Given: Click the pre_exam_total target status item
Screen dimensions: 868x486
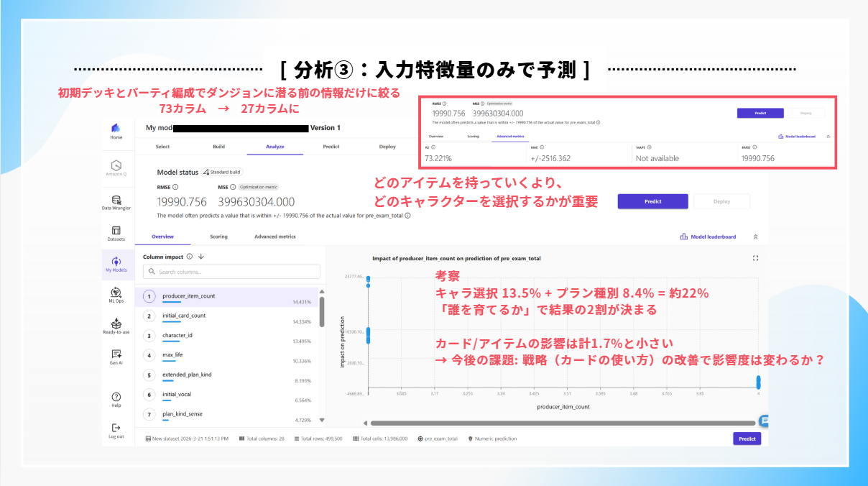Looking at the screenshot, I should [x=438, y=439].
